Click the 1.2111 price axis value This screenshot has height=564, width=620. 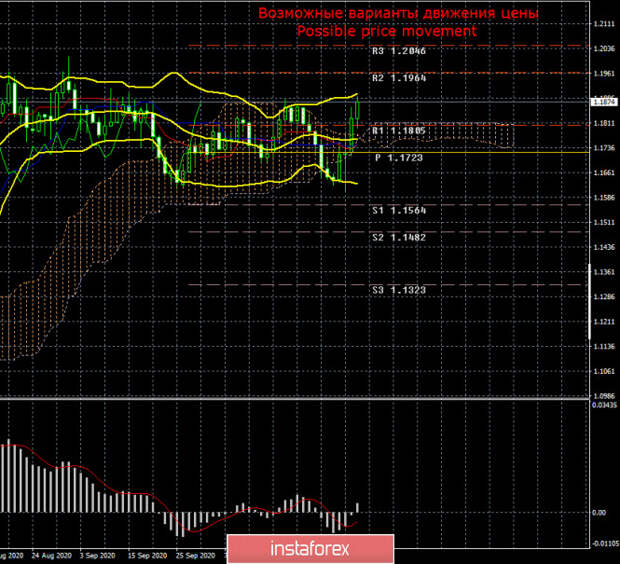pyautogui.click(x=605, y=25)
